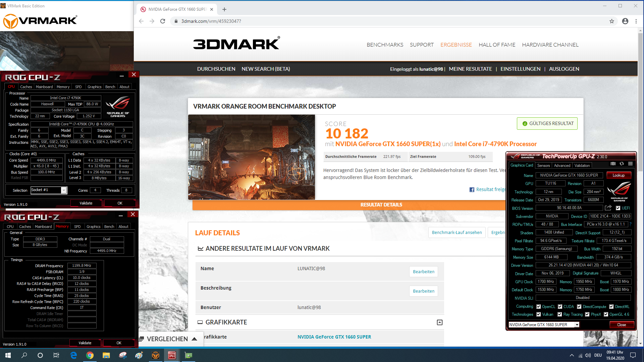Toggle the CUDA checkbox
This screenshot has height=362, width=644.
[x=560, y=306]
